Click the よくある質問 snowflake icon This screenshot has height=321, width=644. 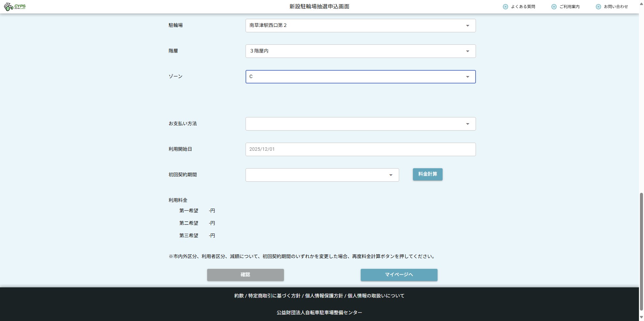pyautogui.click(x=505, y=7)
